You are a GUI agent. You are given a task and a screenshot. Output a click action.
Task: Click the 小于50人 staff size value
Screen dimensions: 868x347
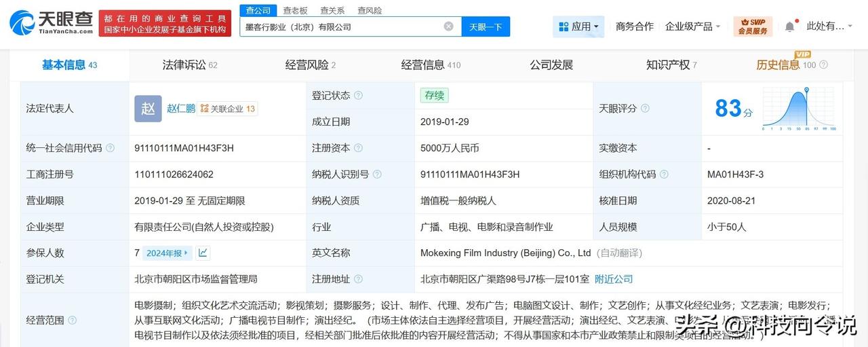coord(726,227)
